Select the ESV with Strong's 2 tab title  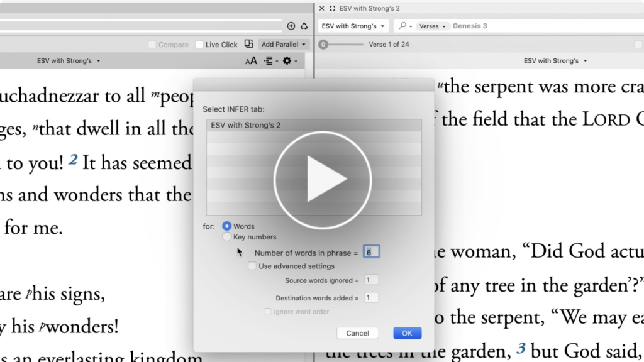click(x=369, y=8)
